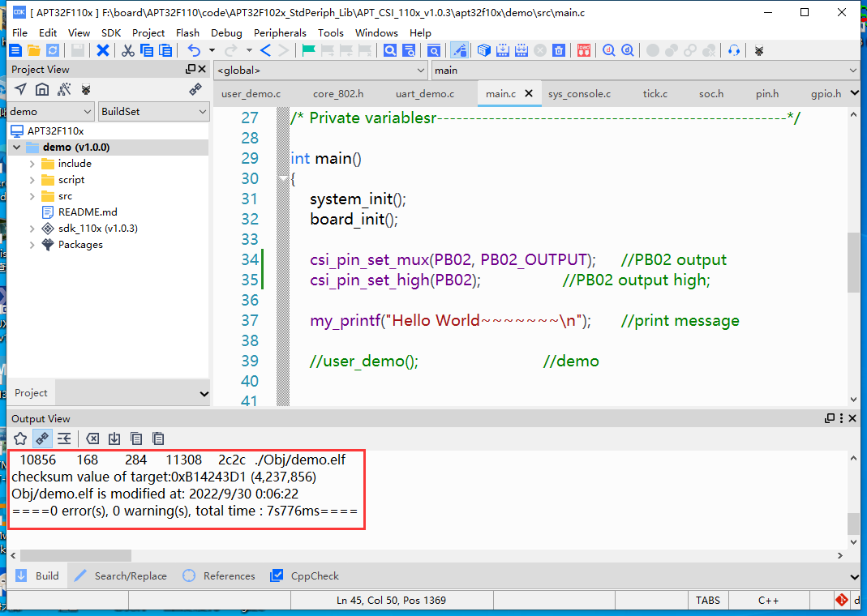Image resolution: width=867 pixels, height=616 pixels.
Task: Click the star icon in Output View
Action: pyautogui.click(x=20, y=438)
